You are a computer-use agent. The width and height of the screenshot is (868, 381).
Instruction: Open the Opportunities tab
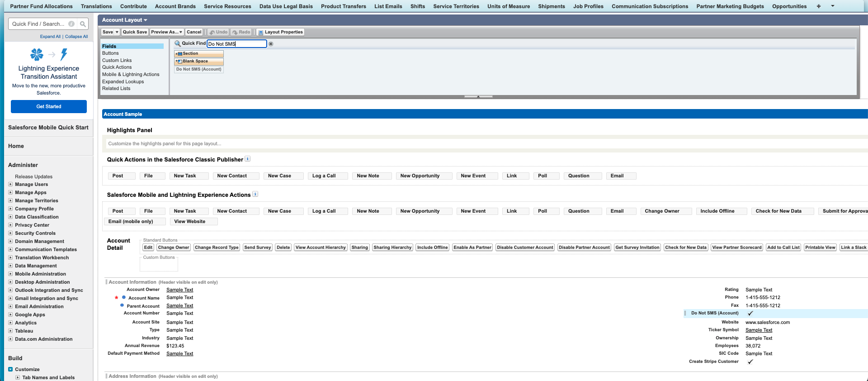pyautogui.click(x=789, y=6)
